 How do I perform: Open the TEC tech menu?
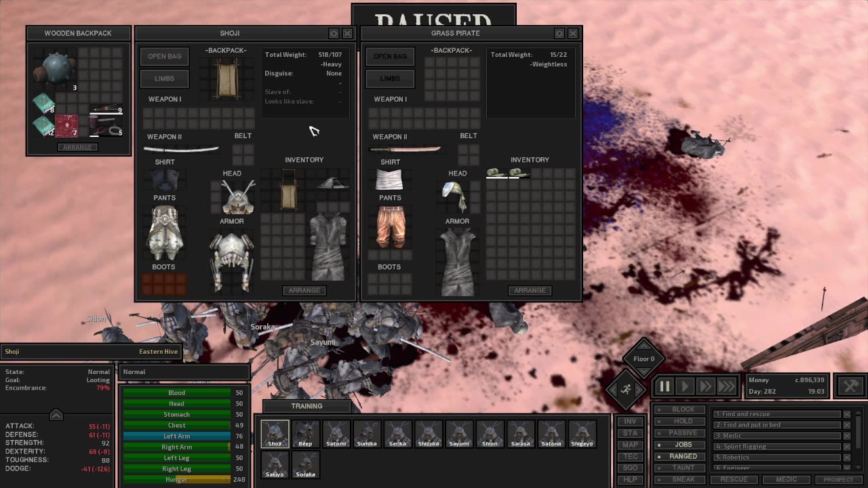point(630,457)
